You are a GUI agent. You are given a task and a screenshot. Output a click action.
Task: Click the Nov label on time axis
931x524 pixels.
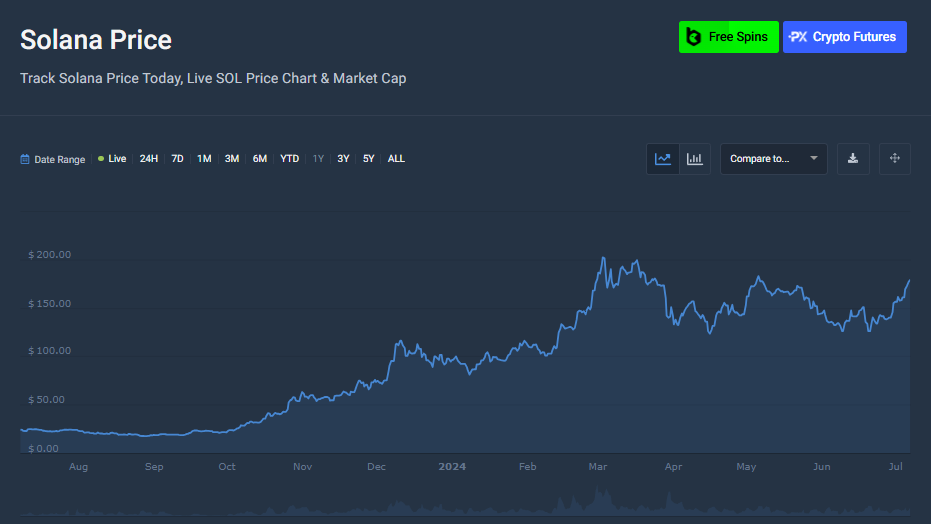(x=302, y=466)
